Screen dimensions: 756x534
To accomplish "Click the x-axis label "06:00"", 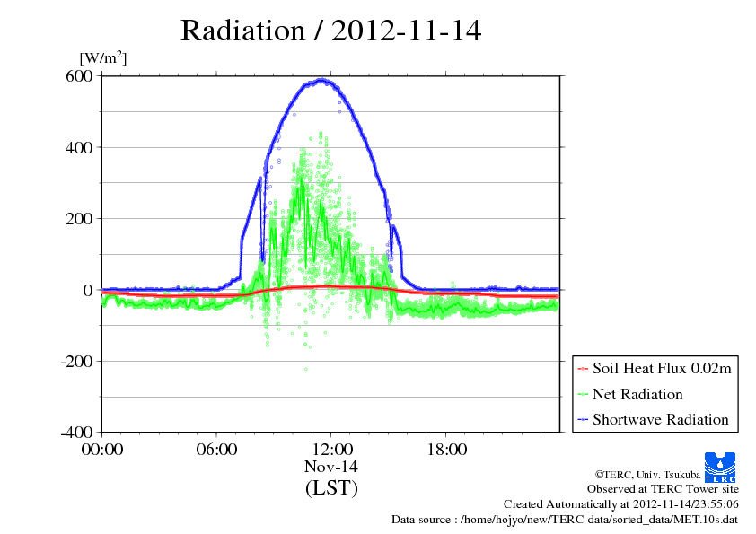I will pos(216,449).
